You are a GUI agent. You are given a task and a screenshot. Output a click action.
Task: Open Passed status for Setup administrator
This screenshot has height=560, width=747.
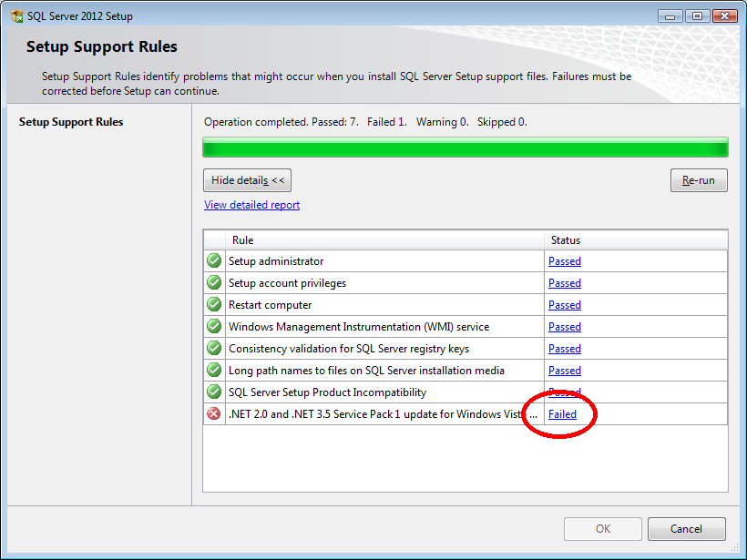(565, 261)
